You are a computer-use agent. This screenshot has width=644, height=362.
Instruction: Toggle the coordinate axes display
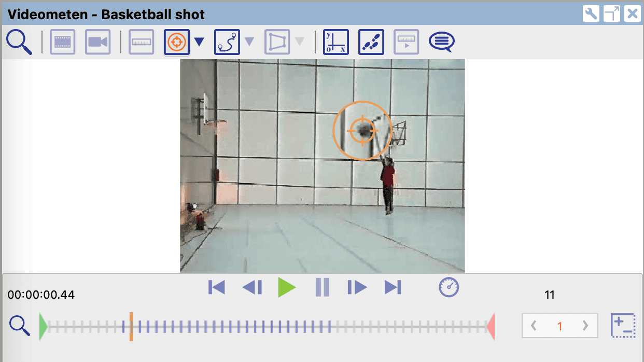click(x=336, y=42)
